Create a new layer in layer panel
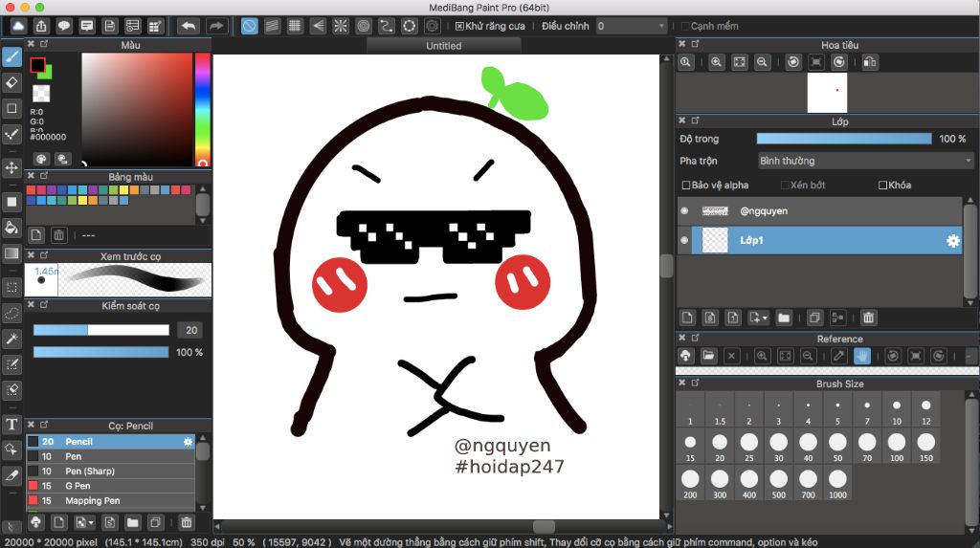This screenshot has width=980, height=548. [x=687, y=318]
